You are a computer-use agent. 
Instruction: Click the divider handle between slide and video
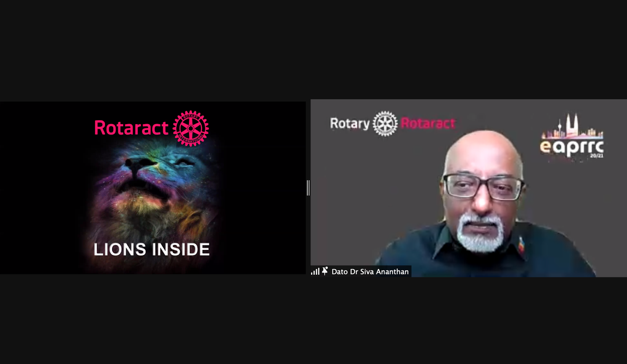pos(308,188)
